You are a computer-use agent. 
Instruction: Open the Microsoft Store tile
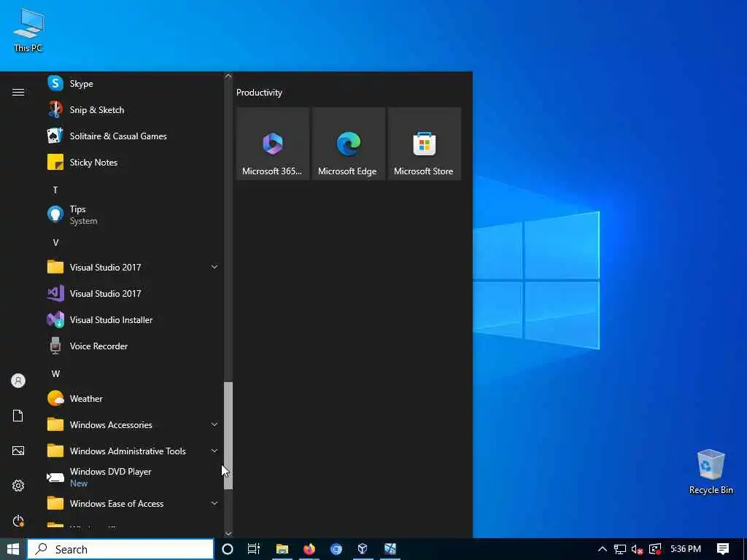(x=424, y=144)
